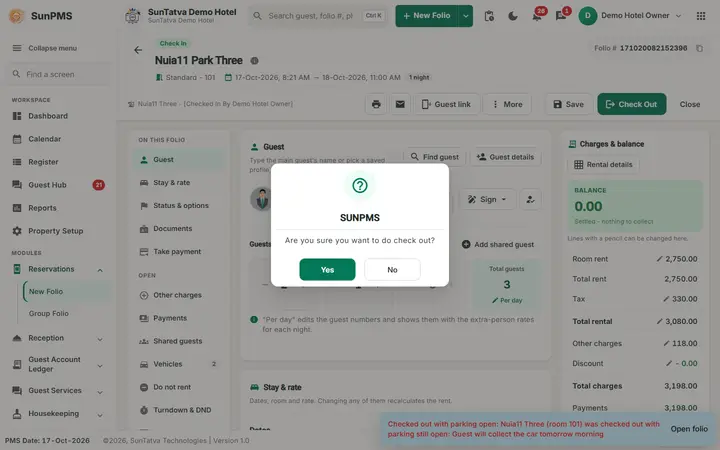Image resolution: width=720 pixels, height=450 pixels.
Task: Cancel check out with No button
Action: [x=392, y=270]
